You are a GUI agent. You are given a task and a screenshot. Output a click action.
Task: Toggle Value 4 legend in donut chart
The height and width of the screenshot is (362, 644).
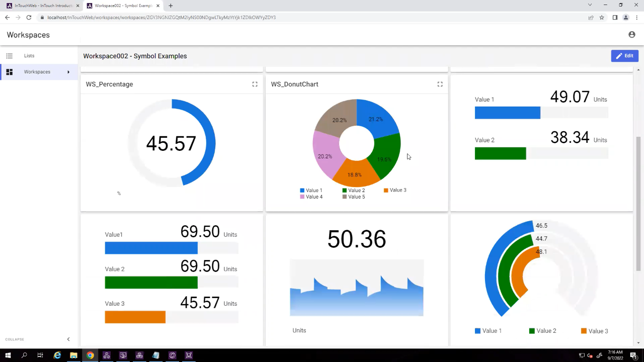(311, 197)
